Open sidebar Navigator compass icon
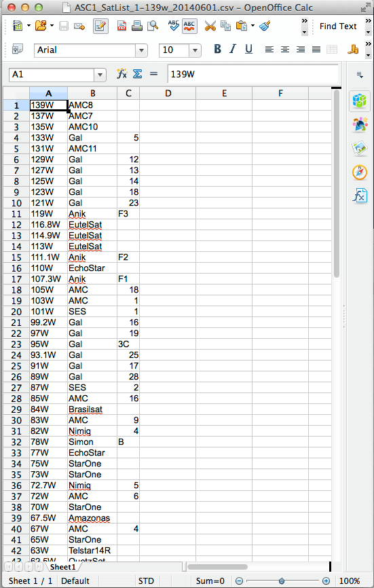Viewport: 374px width, 588px height. click(x=359, y=172)
